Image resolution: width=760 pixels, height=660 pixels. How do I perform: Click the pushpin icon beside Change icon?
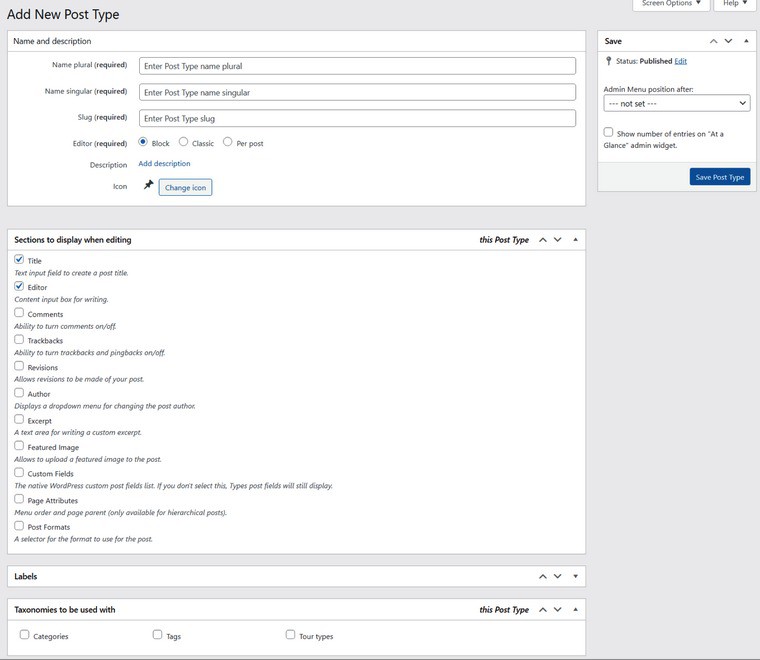tap(149, 186)
